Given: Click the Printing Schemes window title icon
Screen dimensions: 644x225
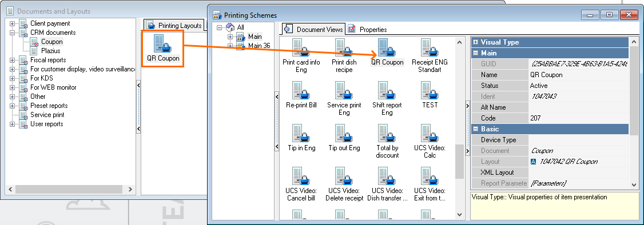Looking at the screenshot, I should [x=217, y=15].
